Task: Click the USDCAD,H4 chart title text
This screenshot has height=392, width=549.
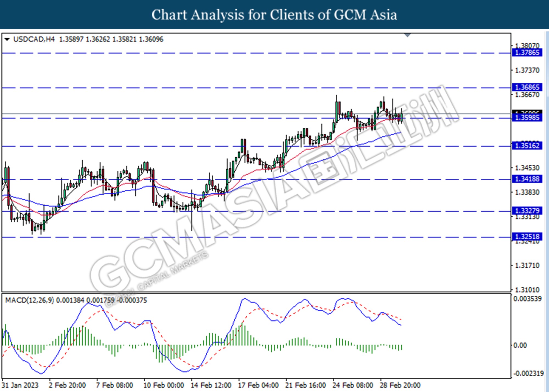Action: point(34,39)
